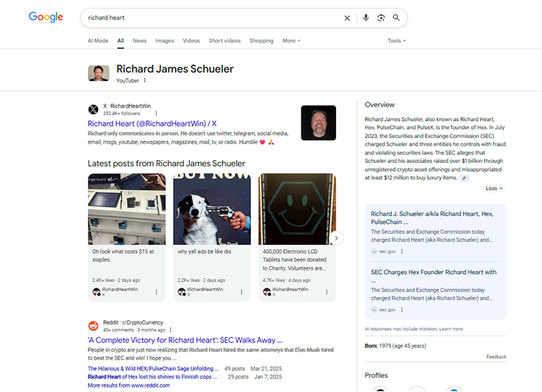Show next latest posts with arrow
This screenshot has width=542, height=392.
[337, 238]
